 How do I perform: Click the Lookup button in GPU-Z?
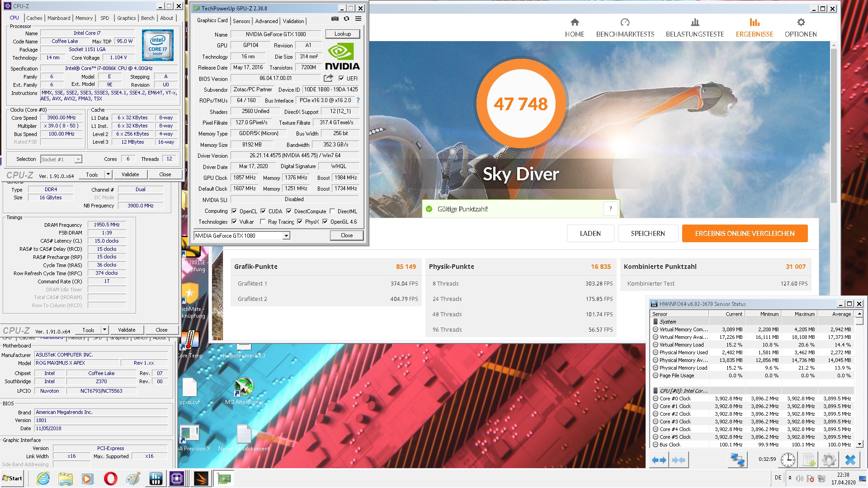pos(343,34)
